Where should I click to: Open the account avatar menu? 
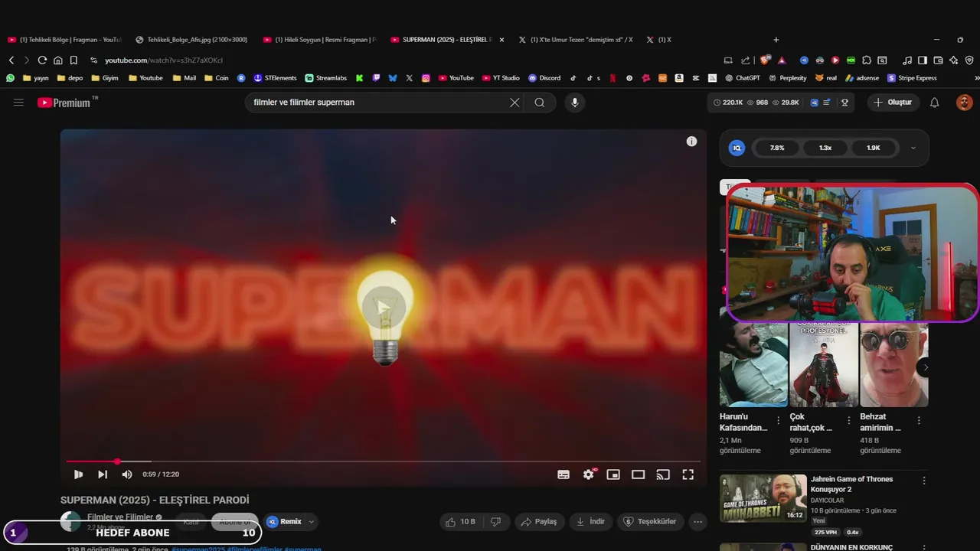tap(965, 102)
